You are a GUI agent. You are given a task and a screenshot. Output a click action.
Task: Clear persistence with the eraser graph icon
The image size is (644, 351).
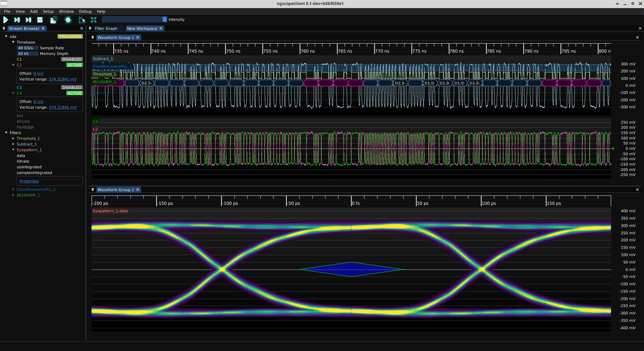tap(82, 20)
